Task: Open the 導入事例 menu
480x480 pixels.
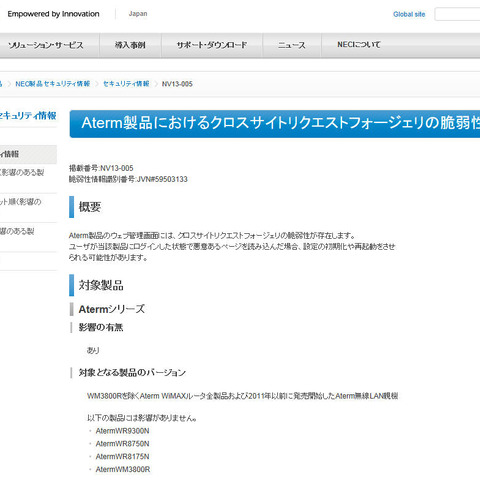Action: (130, 45)
